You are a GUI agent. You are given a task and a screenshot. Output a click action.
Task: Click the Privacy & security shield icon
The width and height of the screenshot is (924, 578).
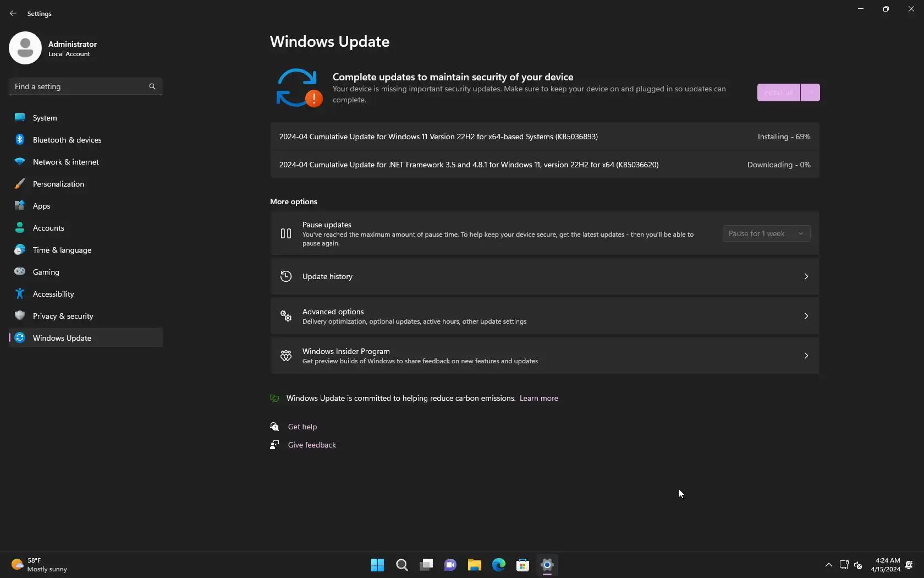[x=20, y=316]
